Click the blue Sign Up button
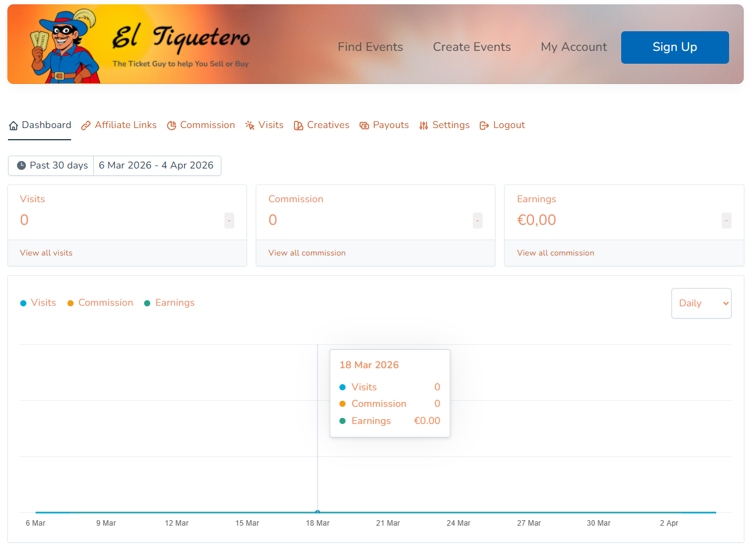This screenshot has height=560, width=753. point(675,47)
